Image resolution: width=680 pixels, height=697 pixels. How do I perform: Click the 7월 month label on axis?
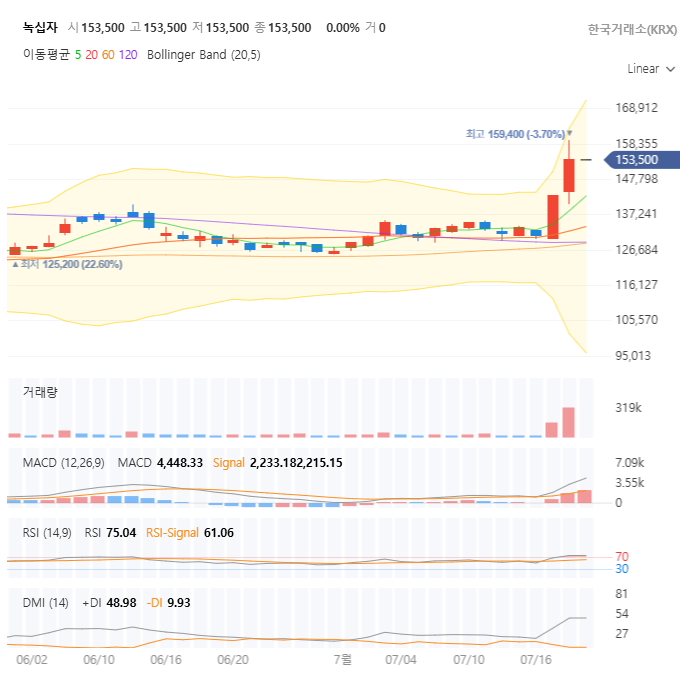[343, 659]
